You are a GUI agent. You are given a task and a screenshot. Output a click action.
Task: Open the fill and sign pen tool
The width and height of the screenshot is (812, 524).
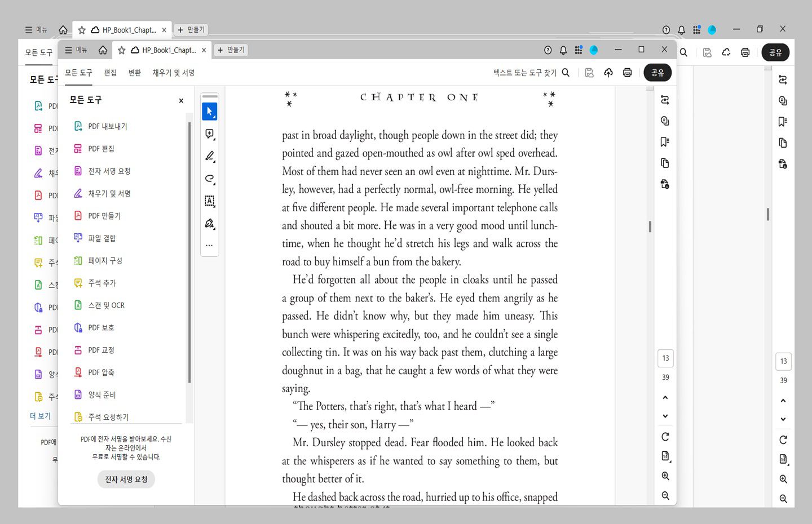[209, 224]
